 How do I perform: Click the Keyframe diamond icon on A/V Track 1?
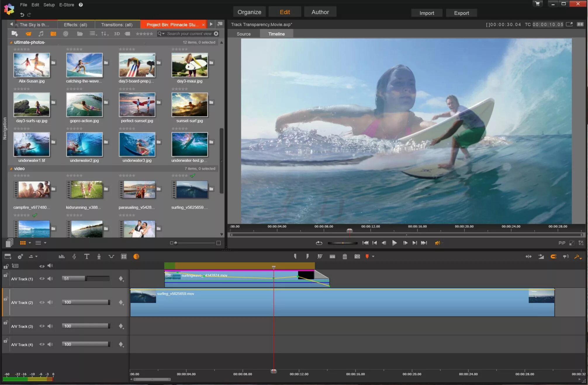click(120, 279)
